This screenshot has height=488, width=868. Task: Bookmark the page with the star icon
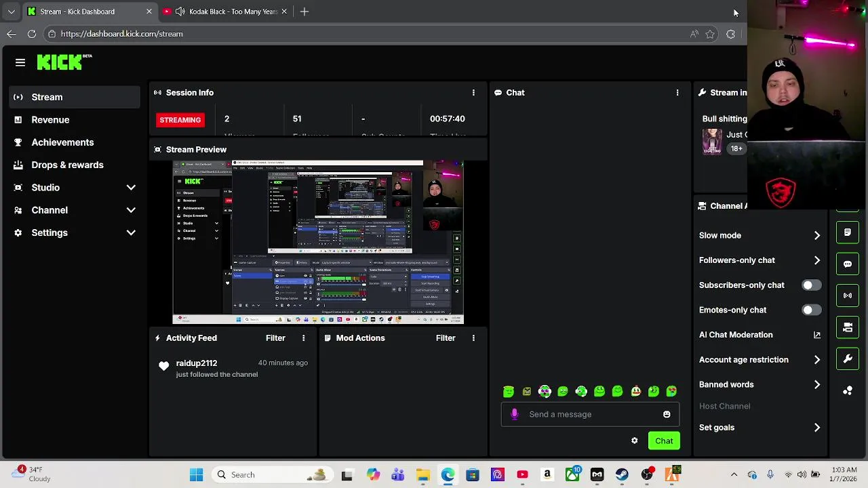coord(710,34)
